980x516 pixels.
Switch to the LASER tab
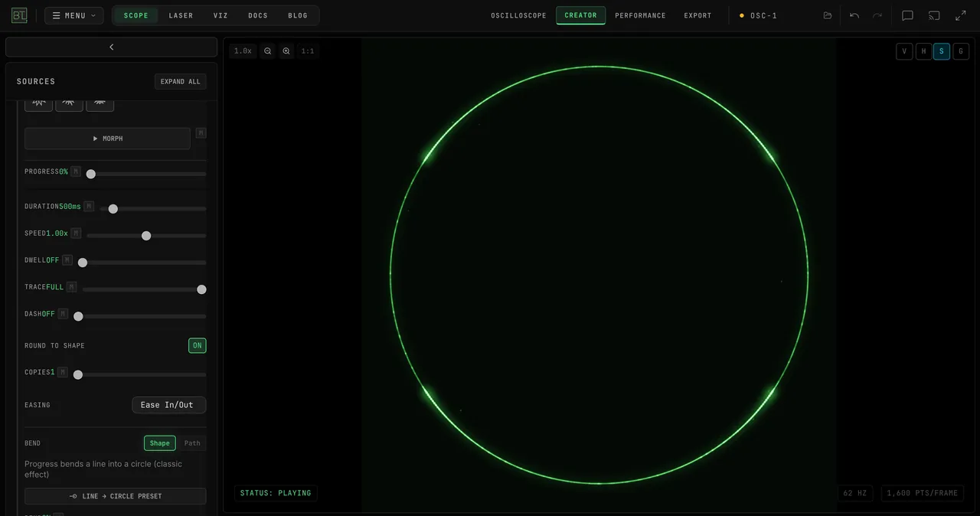(181, 15)
